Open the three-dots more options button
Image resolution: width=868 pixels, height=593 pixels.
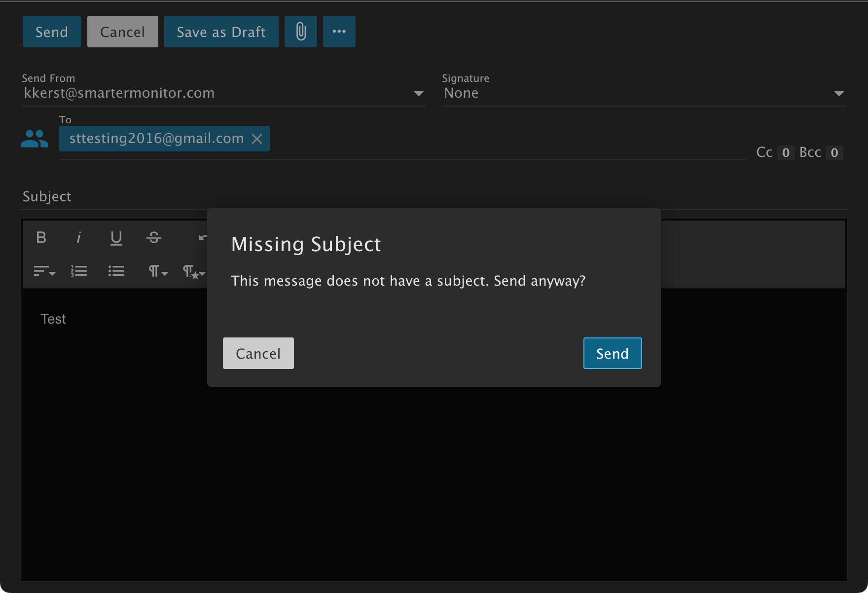(339, 32)
